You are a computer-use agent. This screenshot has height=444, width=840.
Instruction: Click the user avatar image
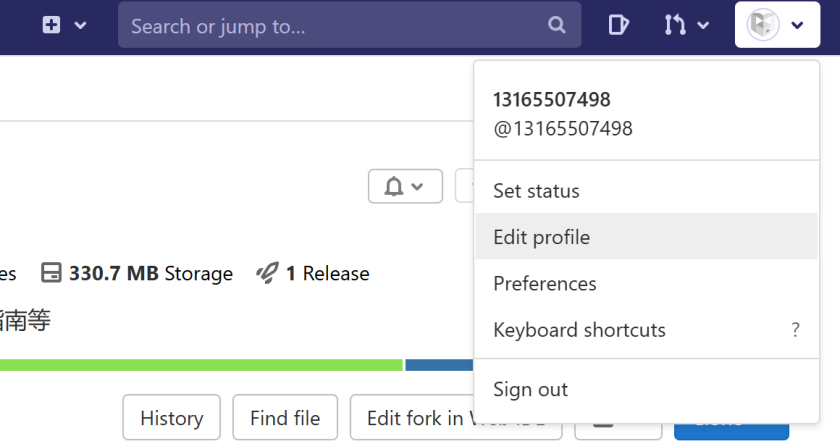(x=763, y=25)
